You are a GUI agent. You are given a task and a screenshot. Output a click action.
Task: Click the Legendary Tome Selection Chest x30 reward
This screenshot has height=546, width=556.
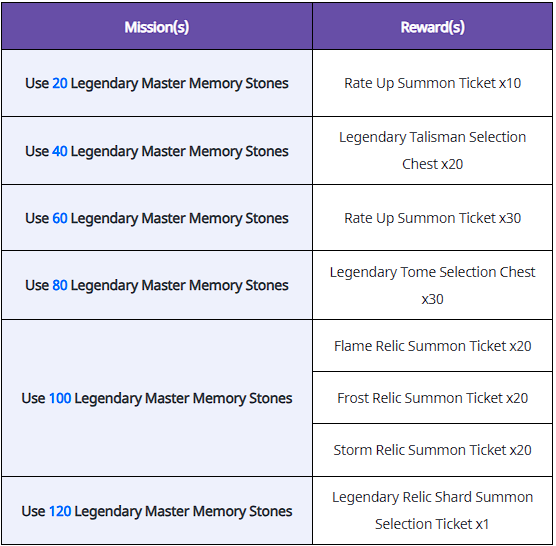point(432,285)
